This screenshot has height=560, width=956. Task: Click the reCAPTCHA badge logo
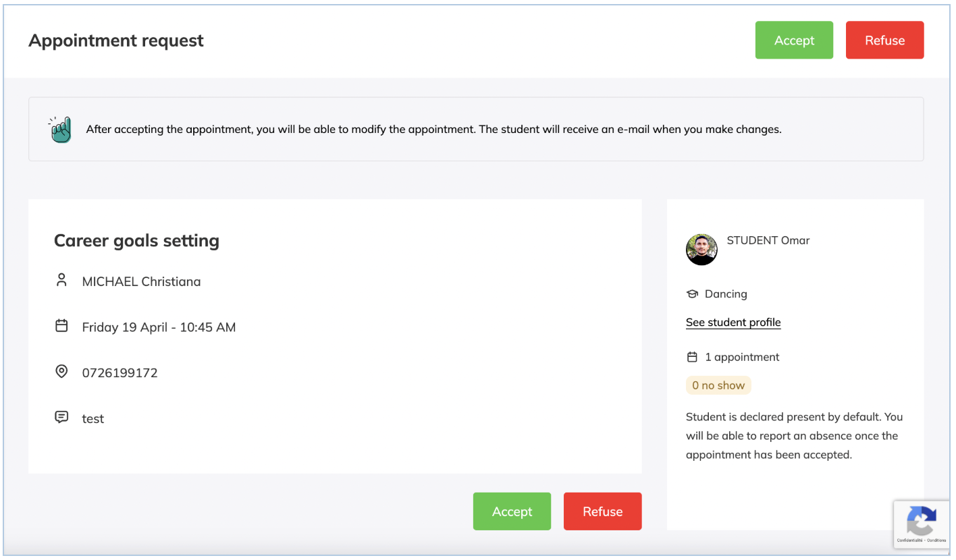(x=922, y=521)
